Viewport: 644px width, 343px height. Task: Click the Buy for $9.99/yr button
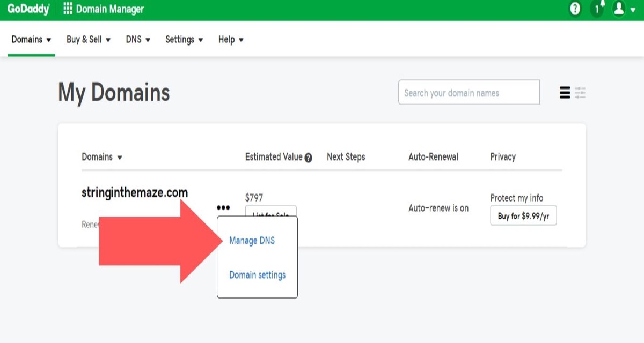click(x=523, y=216)
